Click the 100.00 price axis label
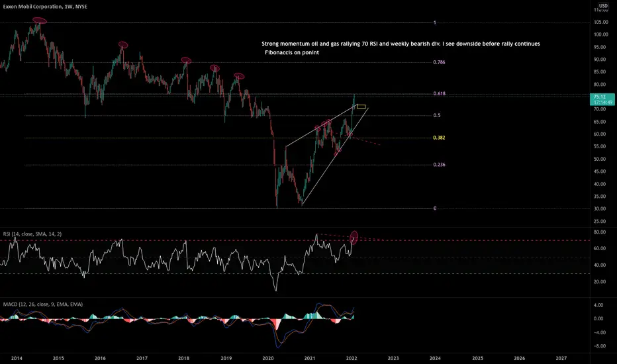This screenshot has height=364, width=617. click(x=601, y=34)
